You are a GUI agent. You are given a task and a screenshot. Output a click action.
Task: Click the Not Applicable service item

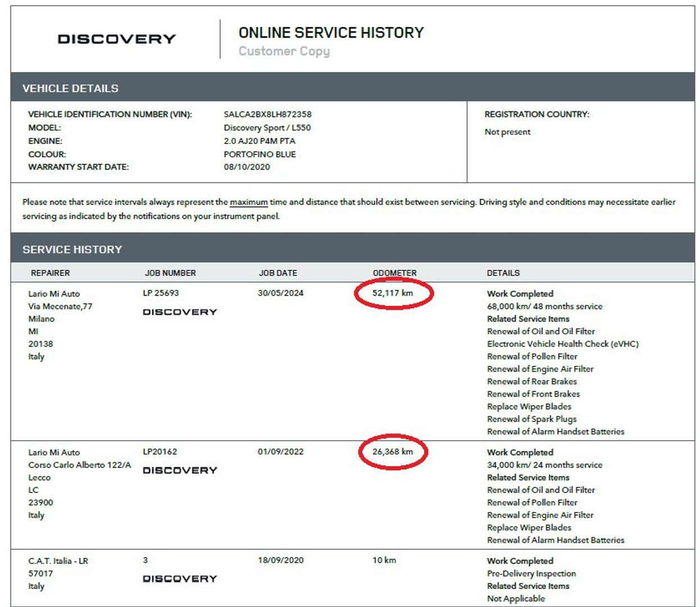tap(516, 599)
